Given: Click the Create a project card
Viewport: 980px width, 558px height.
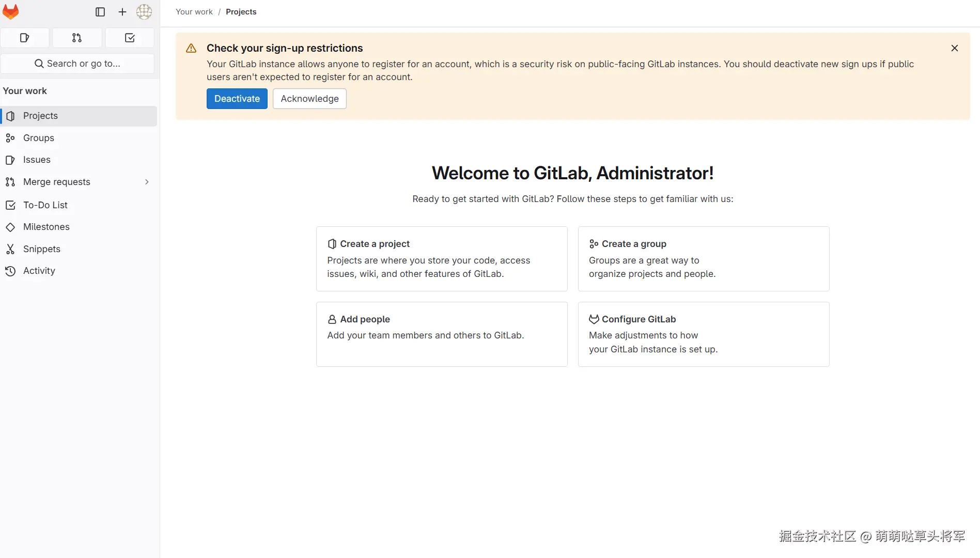Looking at the screenshot, I should [441, 258].
